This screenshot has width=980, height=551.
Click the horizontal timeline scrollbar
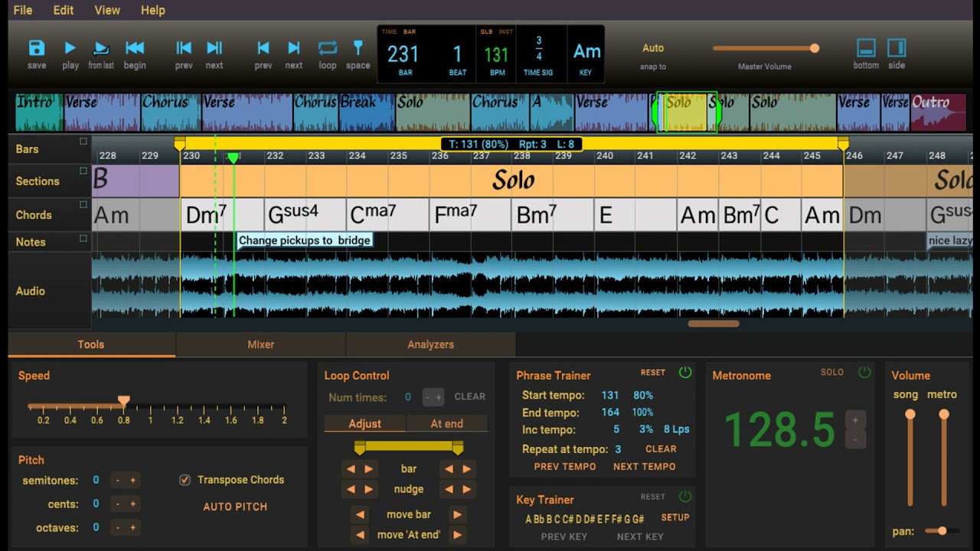click(x=714, y=324)
